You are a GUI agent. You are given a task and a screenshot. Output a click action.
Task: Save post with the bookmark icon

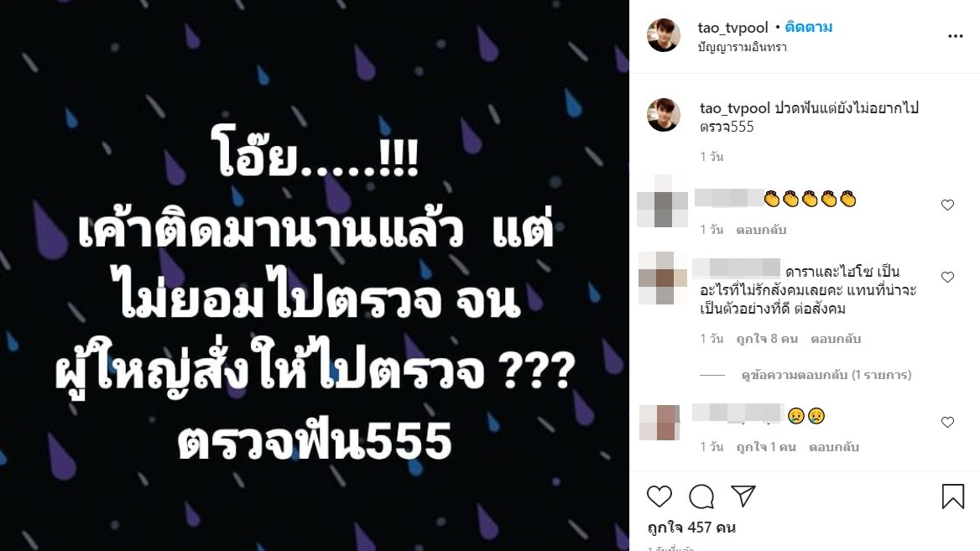(x=953, y=496)
